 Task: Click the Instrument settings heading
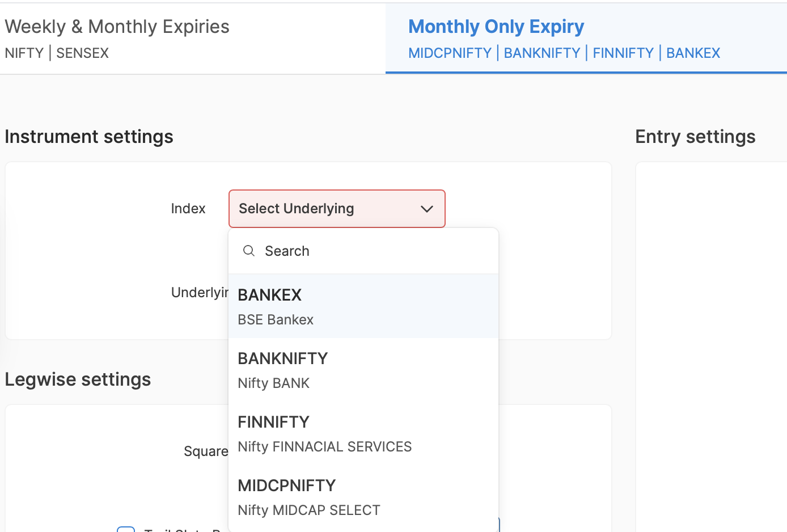tap(89, 137)
